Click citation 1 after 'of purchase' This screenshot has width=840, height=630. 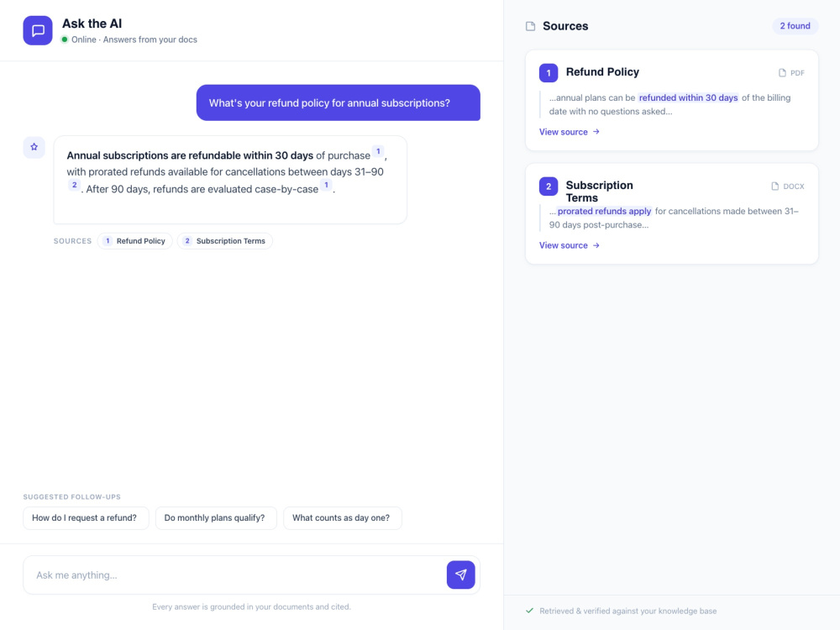tap(378, 151)
